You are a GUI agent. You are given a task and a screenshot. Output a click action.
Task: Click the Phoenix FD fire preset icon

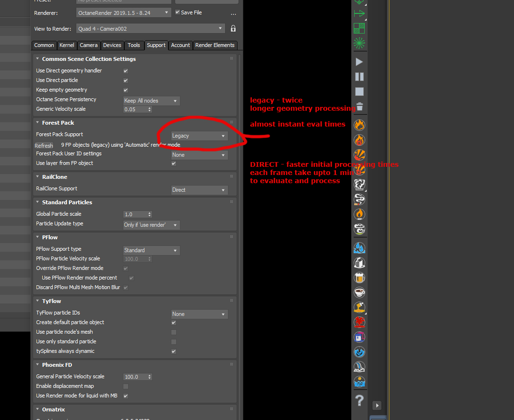[359, 125]
